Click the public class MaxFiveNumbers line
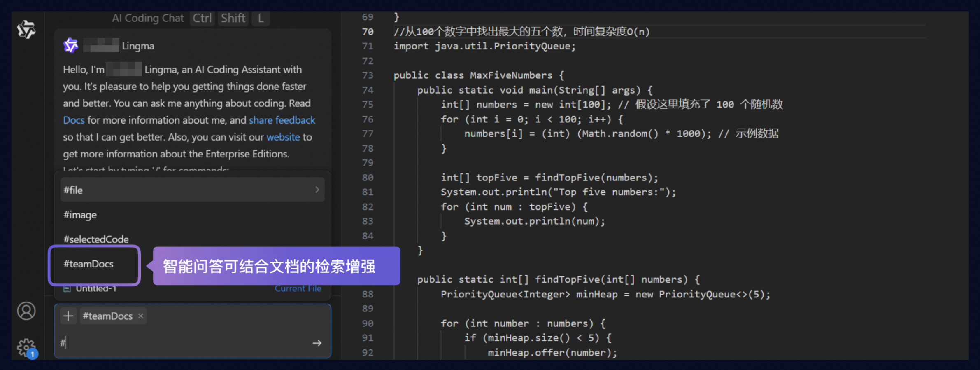980x370 pixels. click(x=479, y=75)
